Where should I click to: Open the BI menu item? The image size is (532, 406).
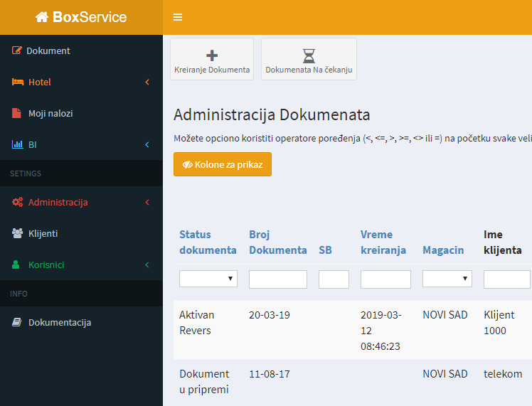point(81,144)
